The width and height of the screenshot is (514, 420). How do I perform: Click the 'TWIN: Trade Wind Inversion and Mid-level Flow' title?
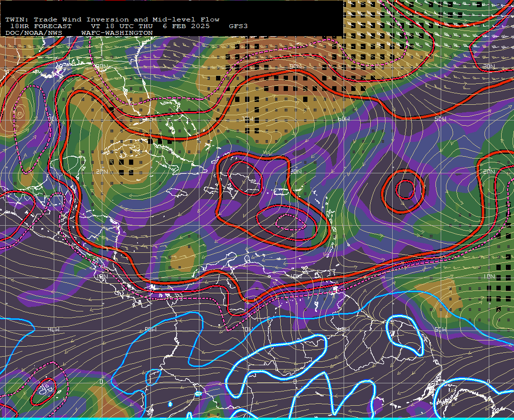point(112,20)
